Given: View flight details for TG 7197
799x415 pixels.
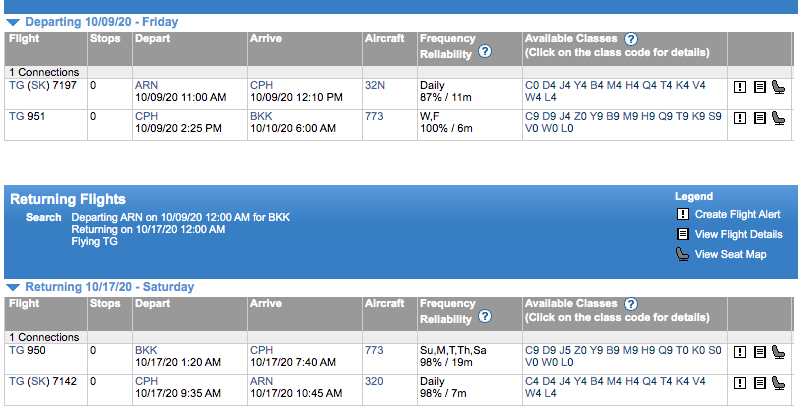Looking at the screenshot, I should tap(759, 86).
